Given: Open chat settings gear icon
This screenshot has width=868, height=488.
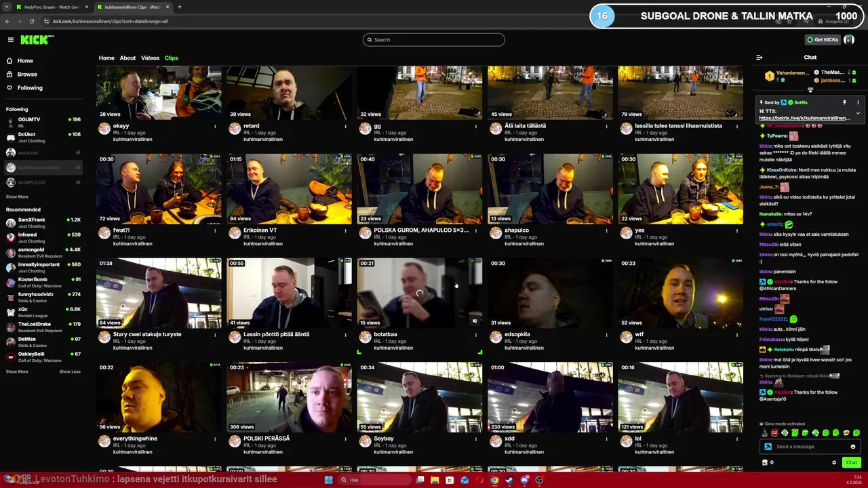Looking at the screenshot, I should tap(834, 462).
